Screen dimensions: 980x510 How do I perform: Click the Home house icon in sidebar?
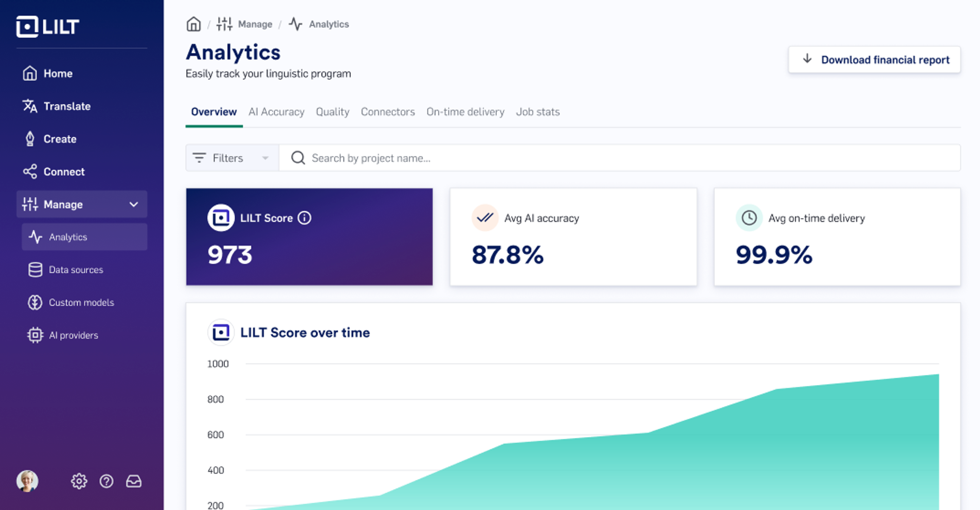[x=30, y=73]
